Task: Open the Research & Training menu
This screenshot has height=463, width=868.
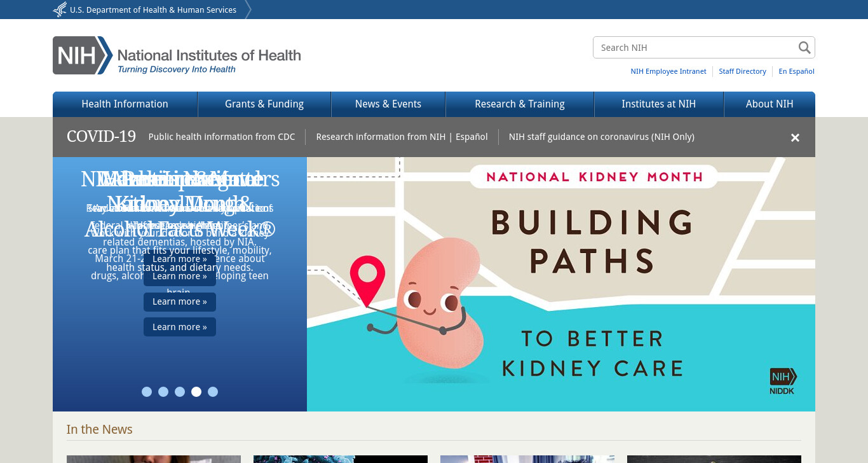Action: tap(520, 104)
